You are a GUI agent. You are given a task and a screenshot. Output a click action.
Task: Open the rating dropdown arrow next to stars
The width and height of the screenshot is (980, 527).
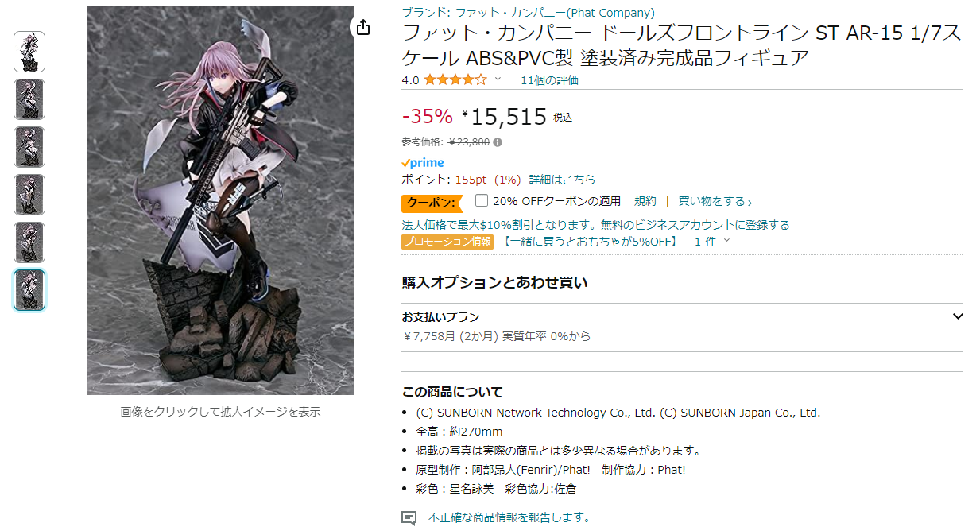click(498, 79)
